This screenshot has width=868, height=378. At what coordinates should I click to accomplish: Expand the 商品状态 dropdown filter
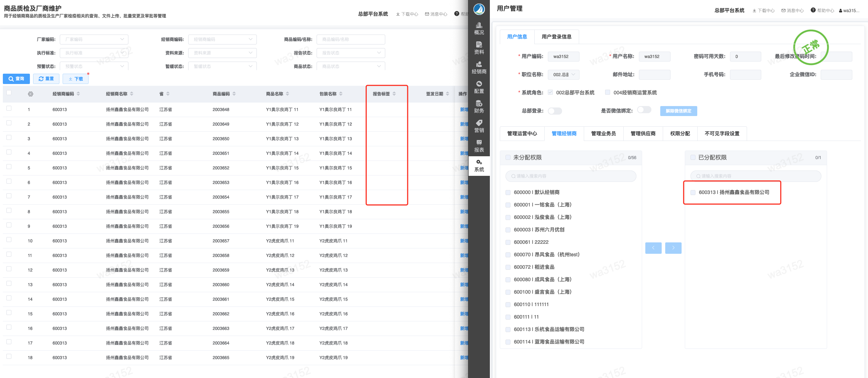pos(351,66)
